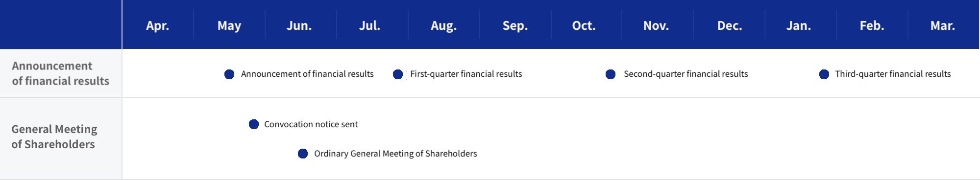
Task: Select the Jun. month header
Action: (x=299, y=25)
